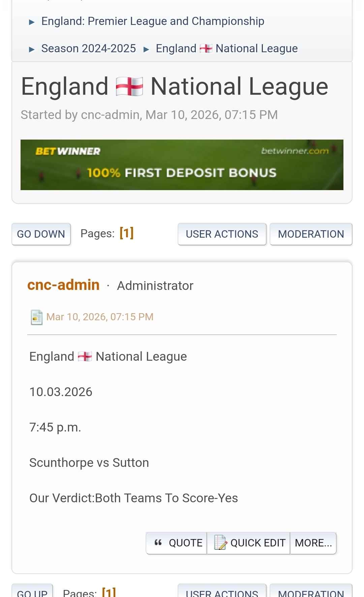Screen dimensions: 364x597
Task: Click breadcrumb arrow before Season 2024-2025
Action: pyautogui.click(x=32, y=50)
